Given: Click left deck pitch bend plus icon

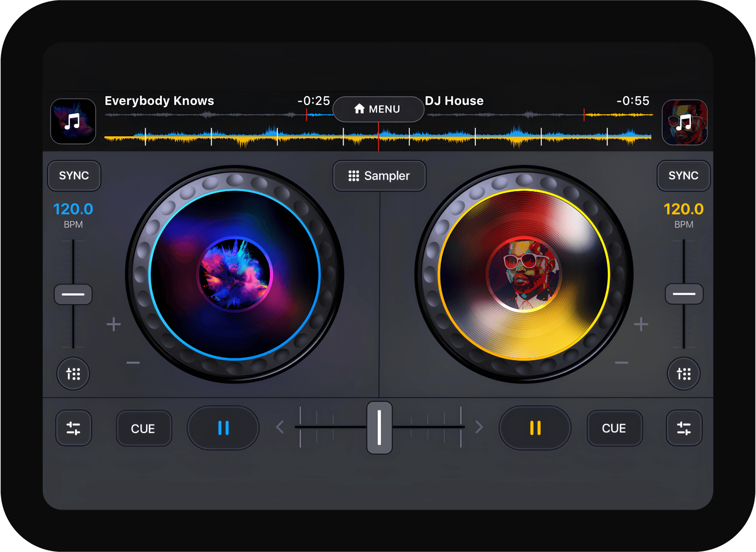Looking at the screenshot, I should [114, 324].
